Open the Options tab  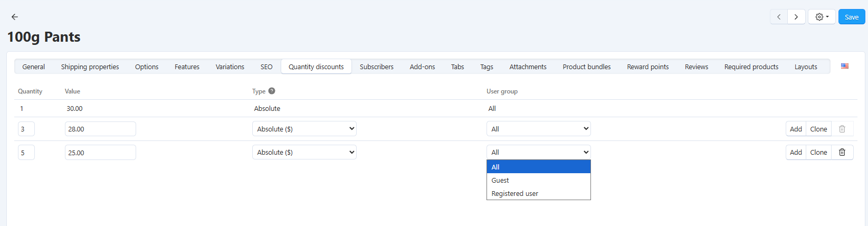(x=147, y=67)
